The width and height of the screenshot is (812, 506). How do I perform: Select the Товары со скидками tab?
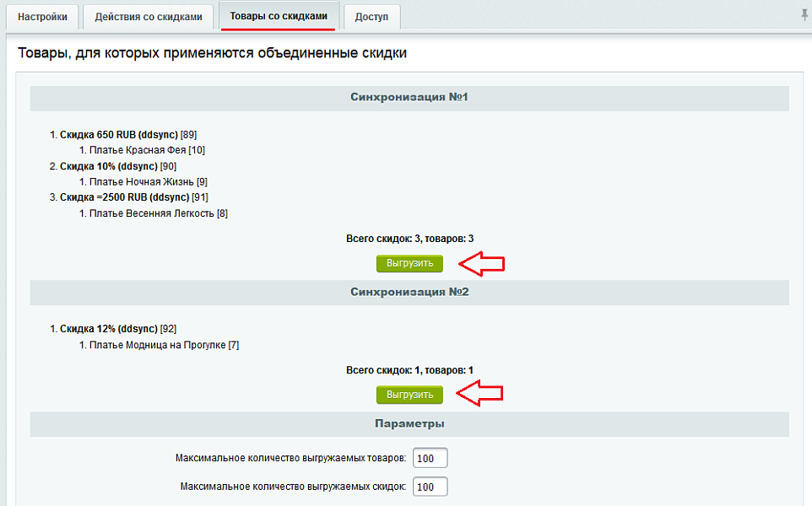click(x=279, y=16)
